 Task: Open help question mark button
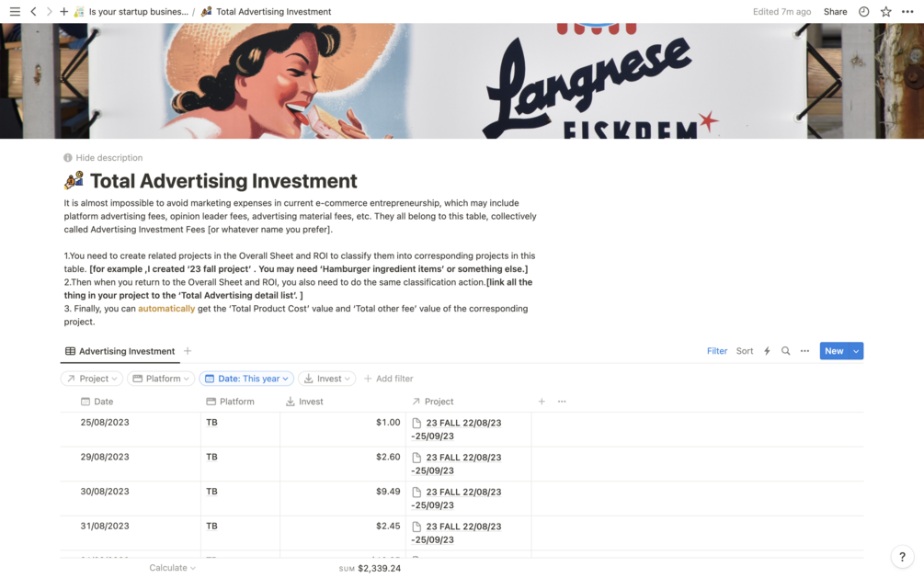[x=902, y=557]
